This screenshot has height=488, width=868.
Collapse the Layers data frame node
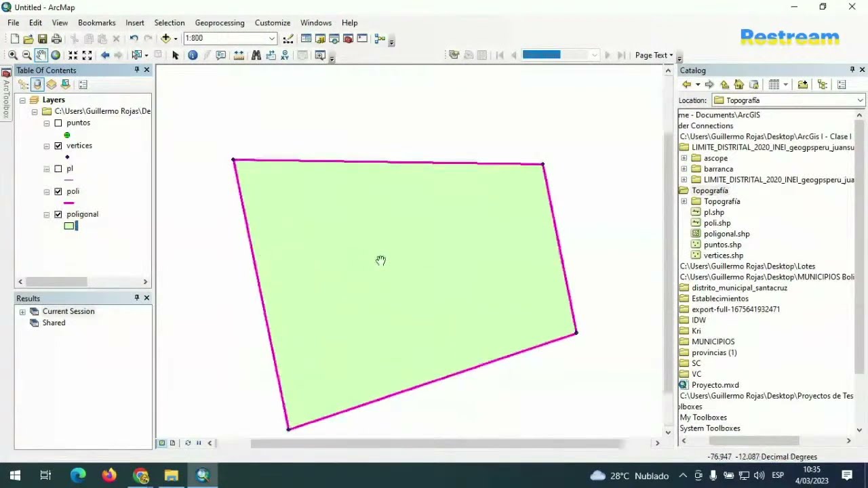pyautogui.click(x=22, y=100)
